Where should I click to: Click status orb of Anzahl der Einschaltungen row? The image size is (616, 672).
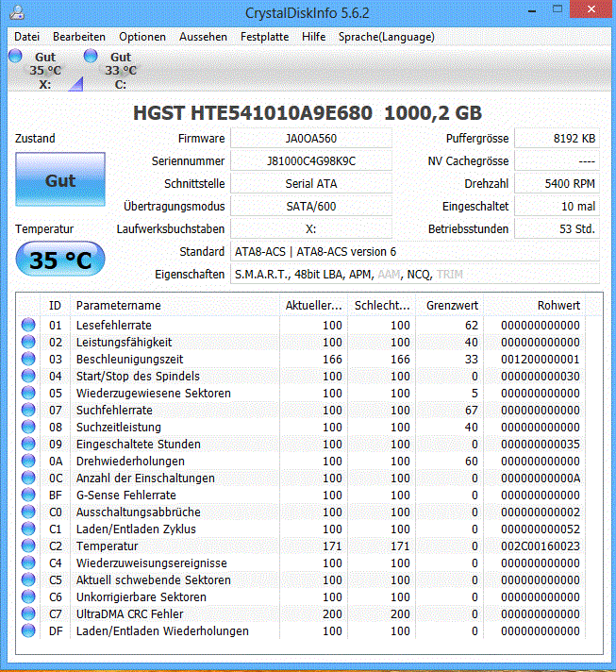click(28, 478)
